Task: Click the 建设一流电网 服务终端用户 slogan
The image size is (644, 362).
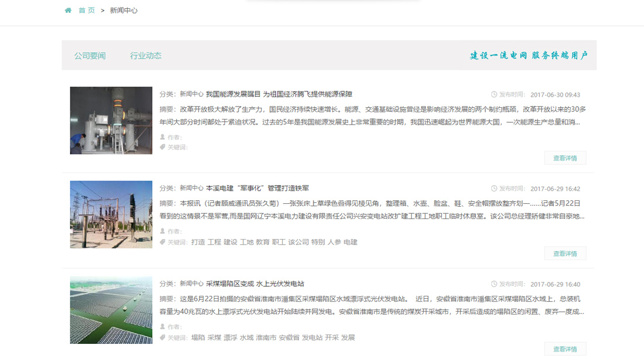Action: click(x=529, y=56)
